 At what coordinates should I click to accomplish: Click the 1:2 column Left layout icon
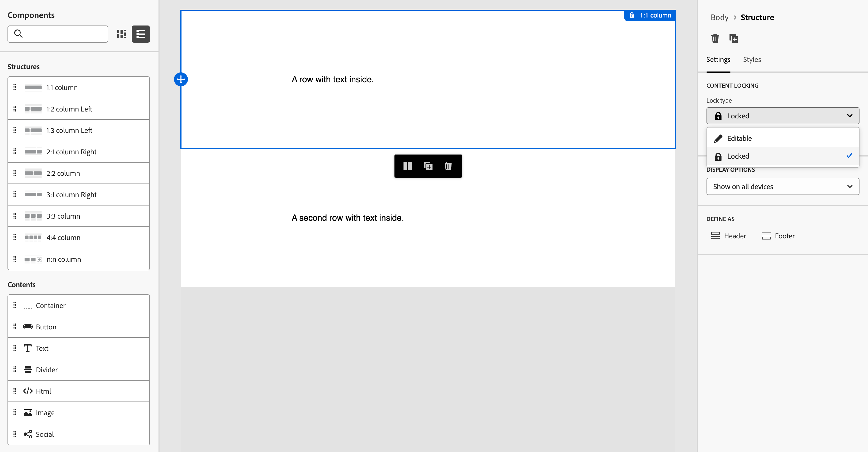pos(33,109)
